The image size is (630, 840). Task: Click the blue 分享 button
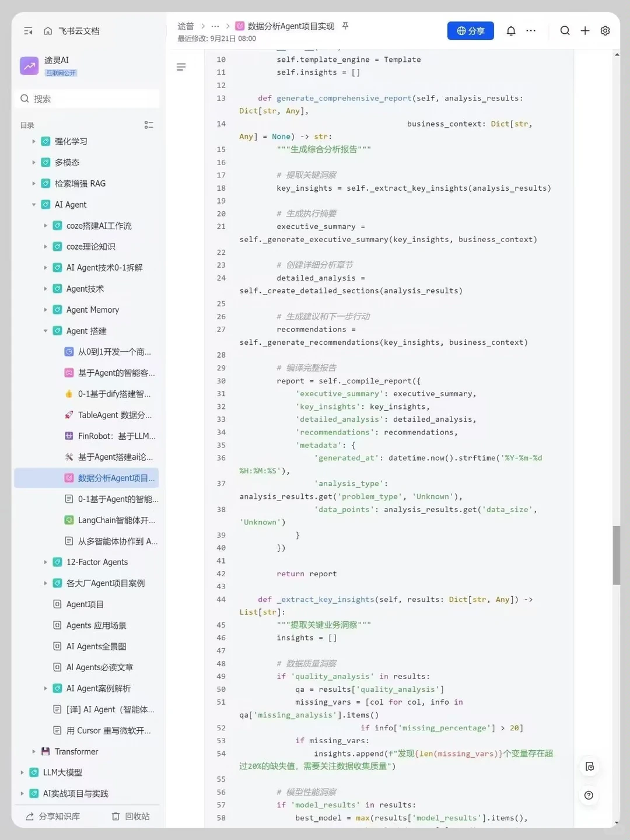tap(471, 31)
